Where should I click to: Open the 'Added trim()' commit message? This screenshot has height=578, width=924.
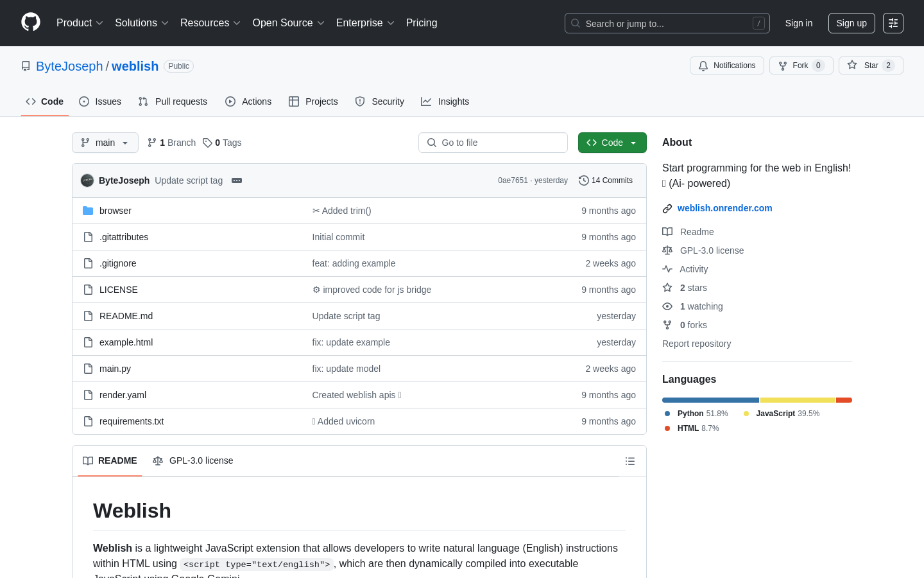click(341, 211)
